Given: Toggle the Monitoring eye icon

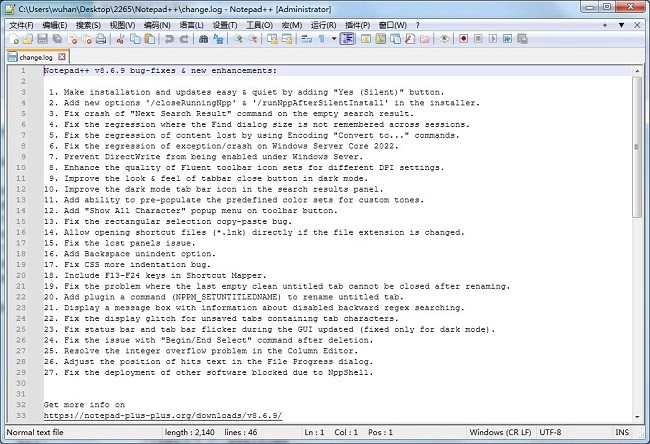Looking at the screenshot, I should 444,39.
